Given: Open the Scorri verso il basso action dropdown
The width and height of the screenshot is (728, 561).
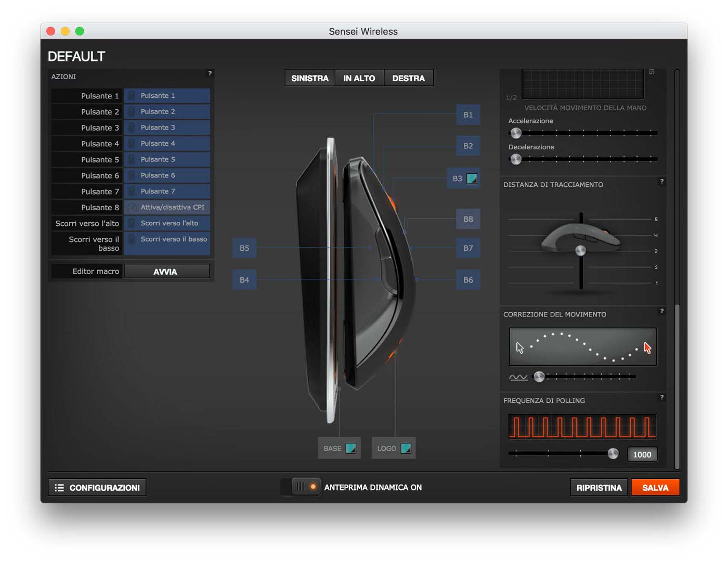Looking at the screenshot, I should [x=167, y=244].
